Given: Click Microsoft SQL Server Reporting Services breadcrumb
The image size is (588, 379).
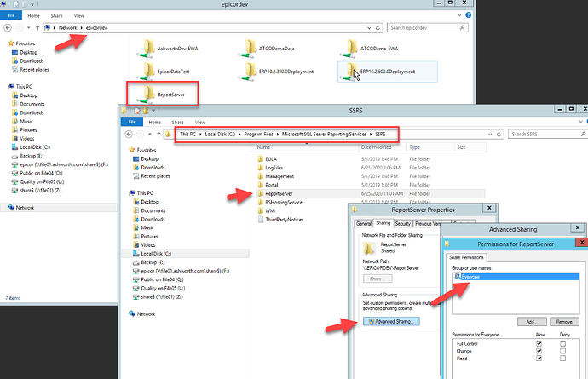Looking at the screenshot, I should [324, 135].
